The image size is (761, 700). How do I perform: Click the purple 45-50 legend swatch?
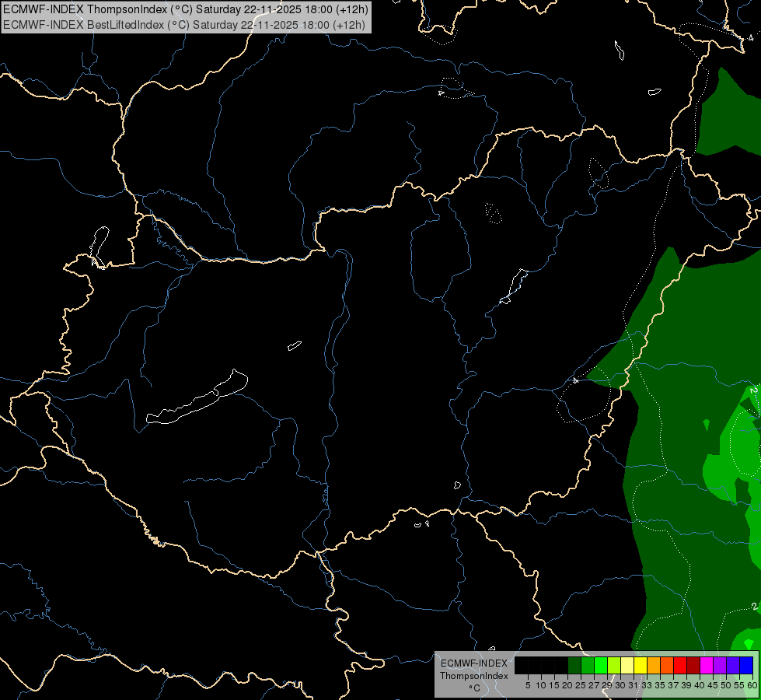[x=720, y=665]
